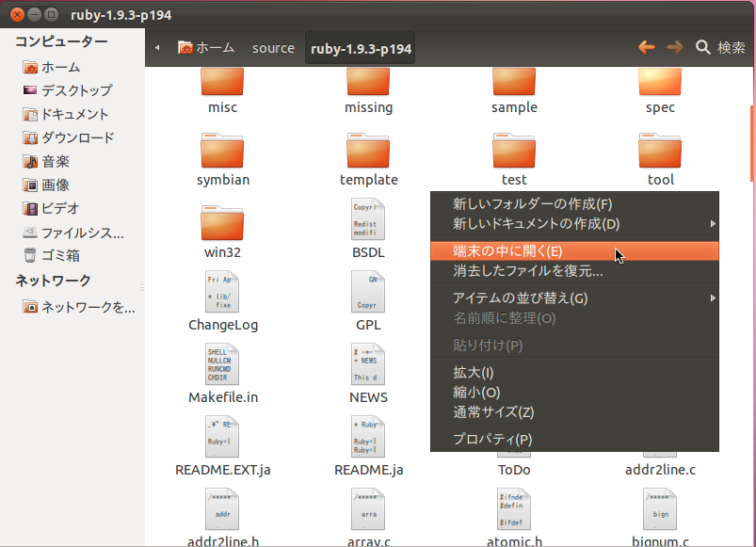The height and width of the screenshot is (547, 756).
Task: Select the GPL file icon
Action: click(368, 292)
